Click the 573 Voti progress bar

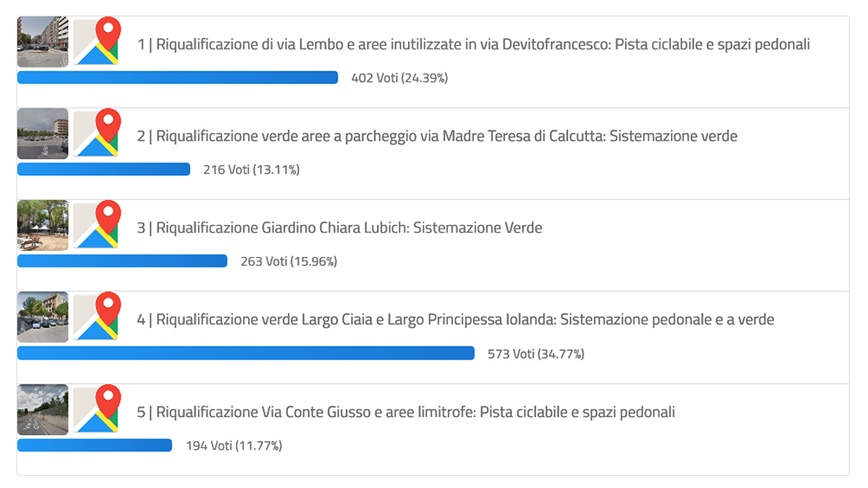pos(246,353)
